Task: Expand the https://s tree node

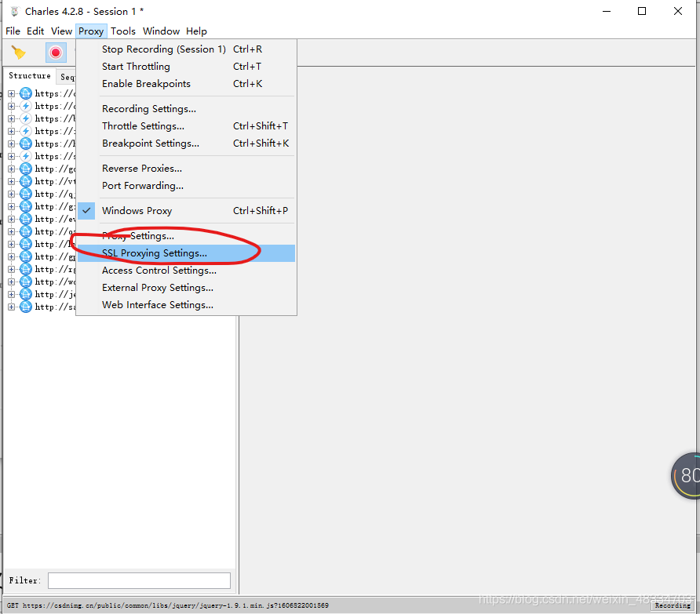Action: coord(11,156)
